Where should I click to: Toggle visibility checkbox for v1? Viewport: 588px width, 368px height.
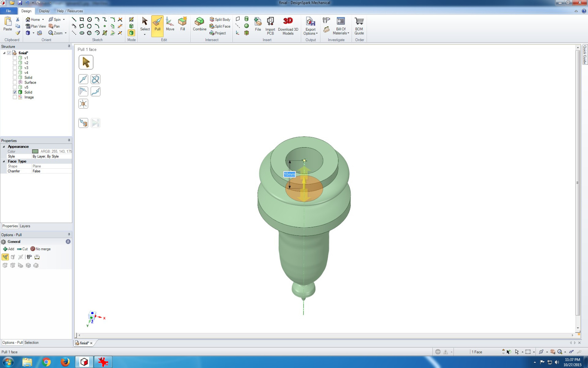point(15,58)
